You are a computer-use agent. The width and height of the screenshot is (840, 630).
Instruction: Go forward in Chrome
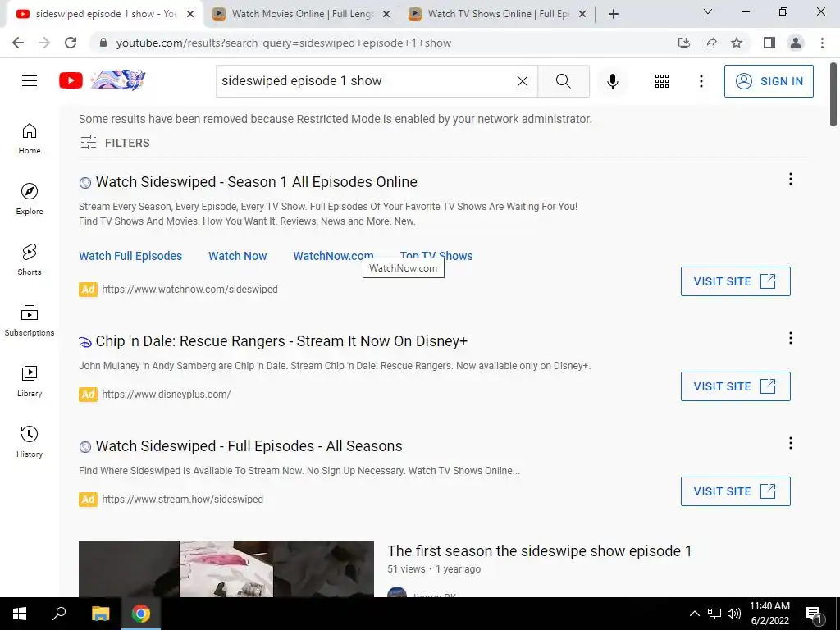point(44,43)
